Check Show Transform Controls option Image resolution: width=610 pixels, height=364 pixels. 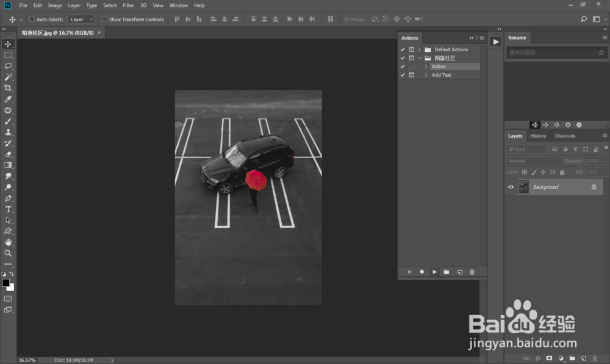tap(104, 20)
